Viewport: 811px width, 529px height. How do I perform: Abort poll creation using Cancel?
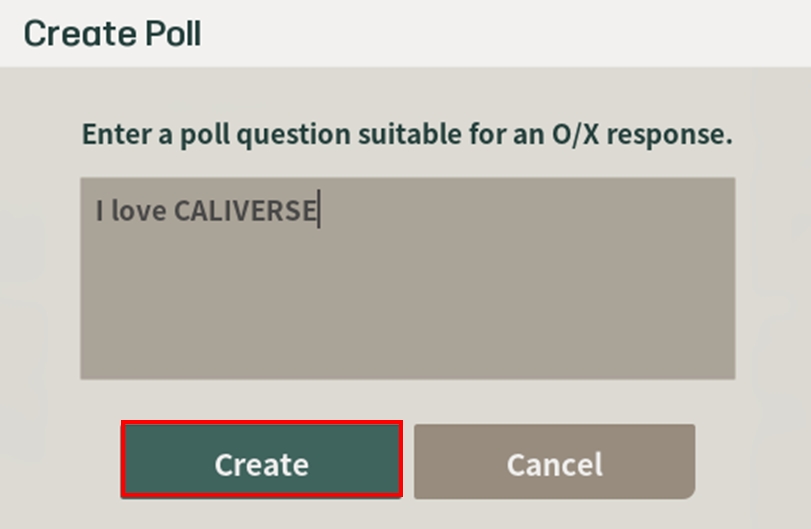(x=554, y=462)
